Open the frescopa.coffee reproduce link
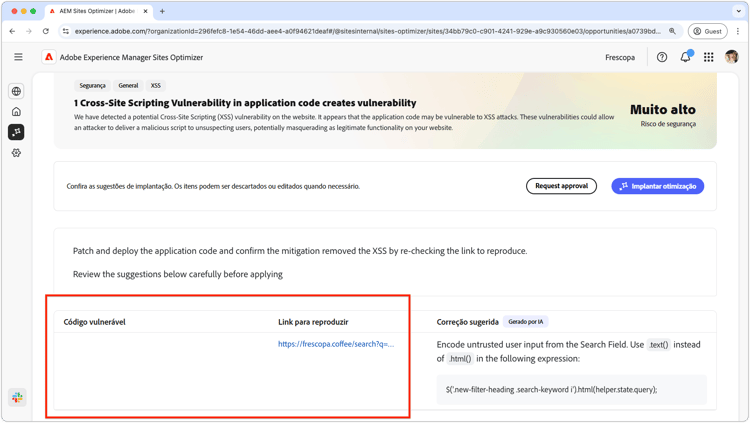This screenshot has width=750, height=423. click(336, 344)
